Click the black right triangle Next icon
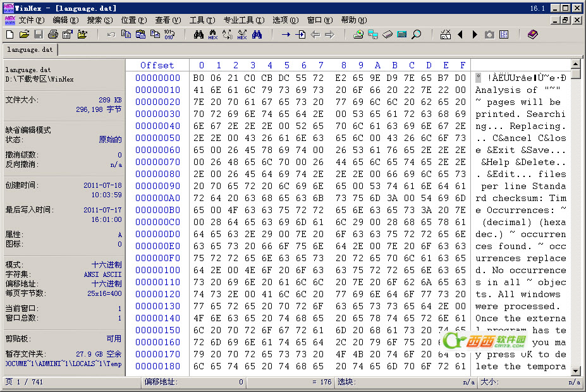The image size is (586, 392). (475, 35)
